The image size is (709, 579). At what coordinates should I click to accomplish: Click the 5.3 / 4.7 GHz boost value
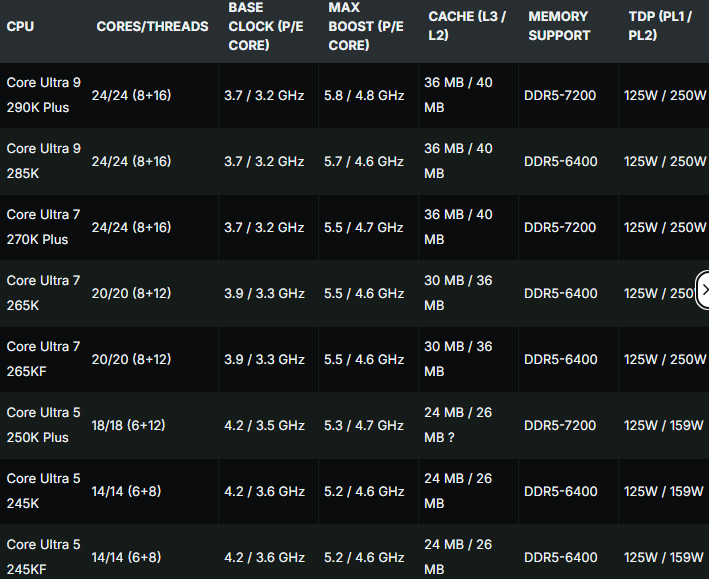point(364,425)
